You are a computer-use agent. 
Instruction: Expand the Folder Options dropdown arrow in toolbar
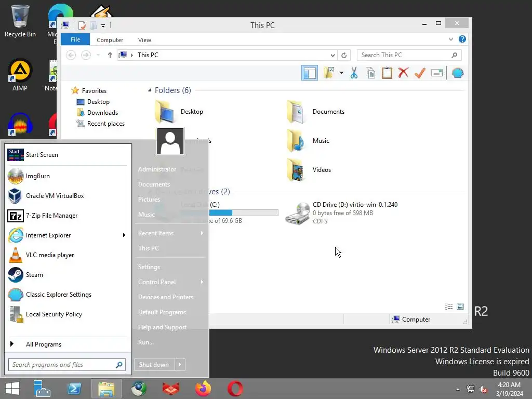click(x=341, y=73)
